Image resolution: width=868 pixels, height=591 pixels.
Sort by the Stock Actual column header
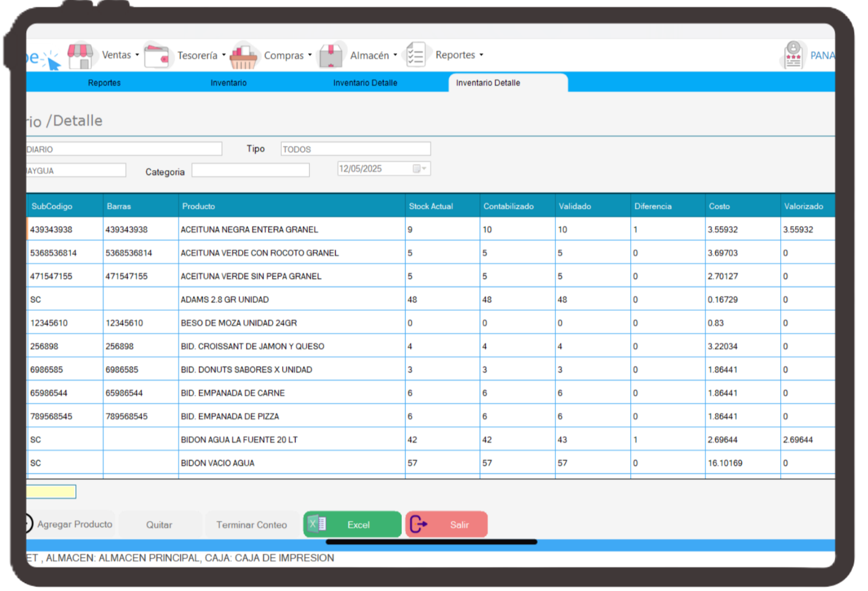[431, 207]
